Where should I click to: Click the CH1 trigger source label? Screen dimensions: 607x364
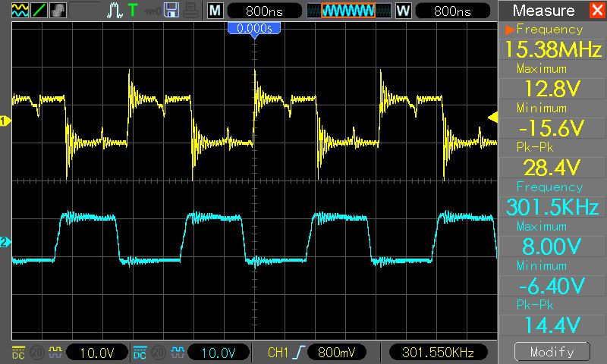point(278,353)
